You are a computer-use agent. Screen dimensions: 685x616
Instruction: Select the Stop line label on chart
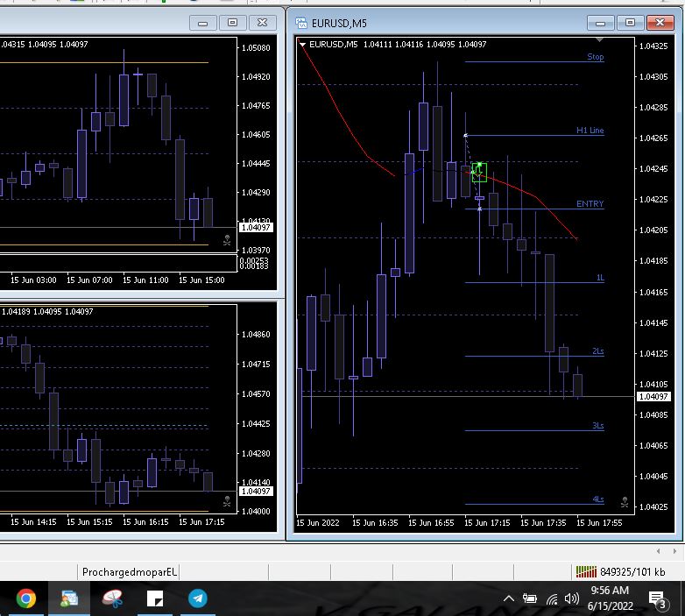click(x=596, y=57)
